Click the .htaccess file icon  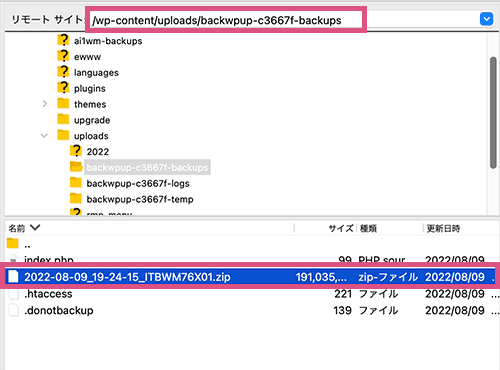[x=13, y=293]
